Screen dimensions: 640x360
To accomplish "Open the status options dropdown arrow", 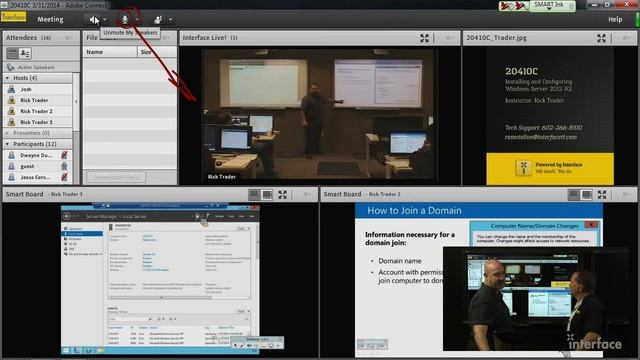I will pyautogui.click(x=170, y=19).
